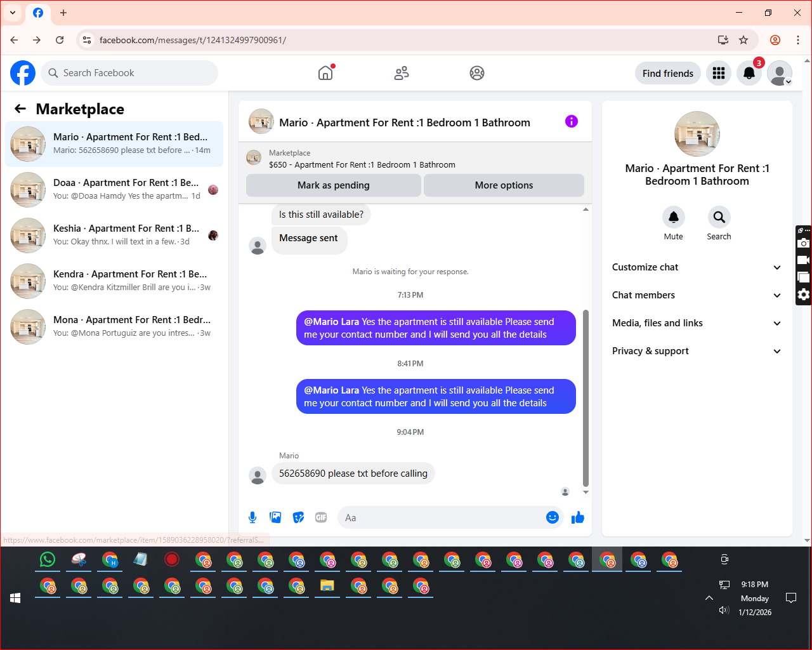Adjust volume via speaker tray icon
This screenshot has width=812, height=650.
point(724,610)
